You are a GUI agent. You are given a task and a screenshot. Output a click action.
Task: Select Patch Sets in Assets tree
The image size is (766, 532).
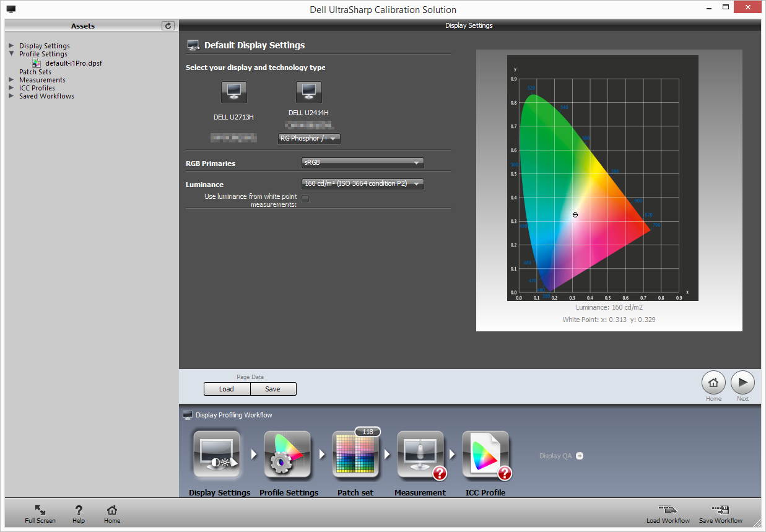(x=35, y=72)
